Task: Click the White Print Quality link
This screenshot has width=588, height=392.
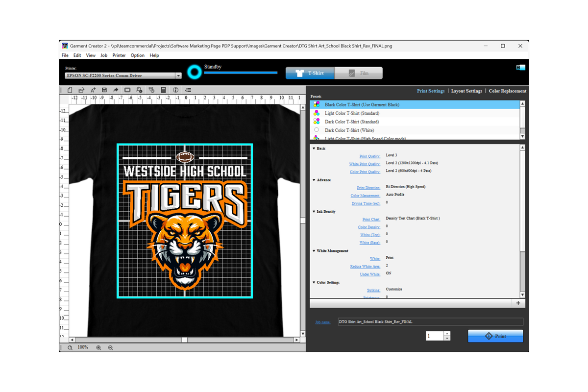Action: [365, 164]
